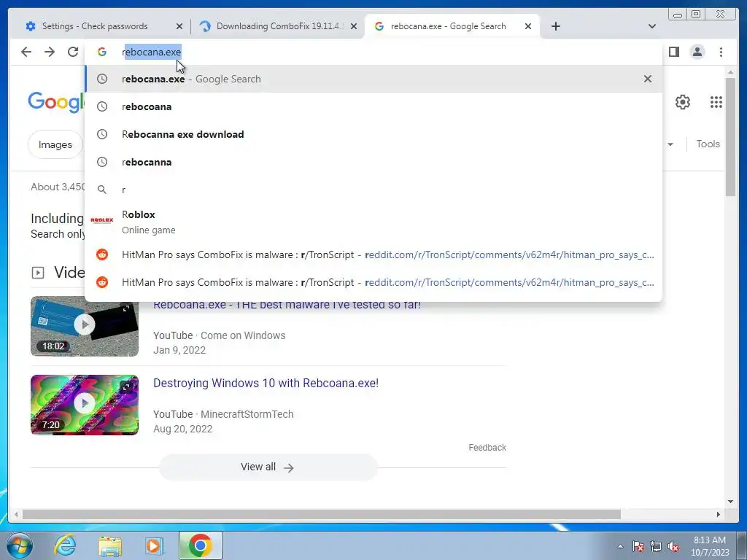Click clock icon beside Rebocanna exe download
The height and width of the screenshot is (560, 747).
pos(102,134)
